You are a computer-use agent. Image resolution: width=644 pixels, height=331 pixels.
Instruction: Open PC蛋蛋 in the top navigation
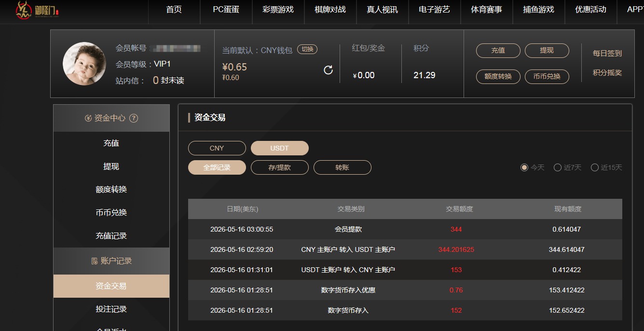coord(226,10)
